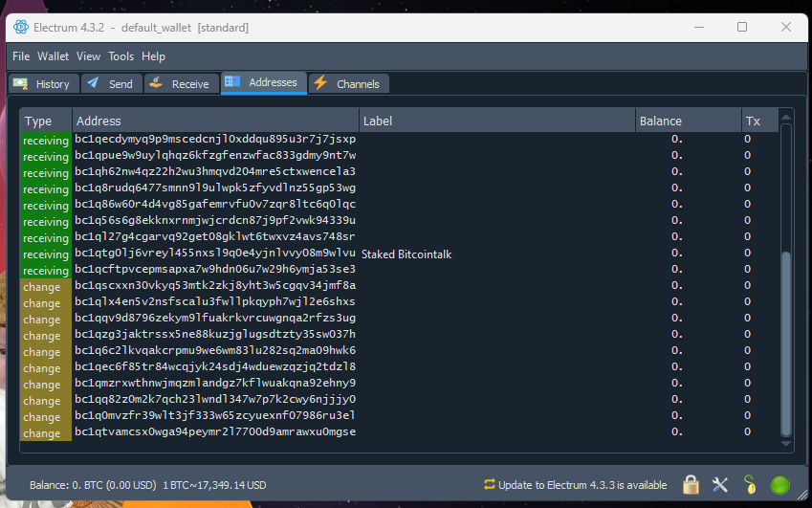Click the '1 BTC~17,349.14 USD' exchange rate text

click(x=214, y=485)
